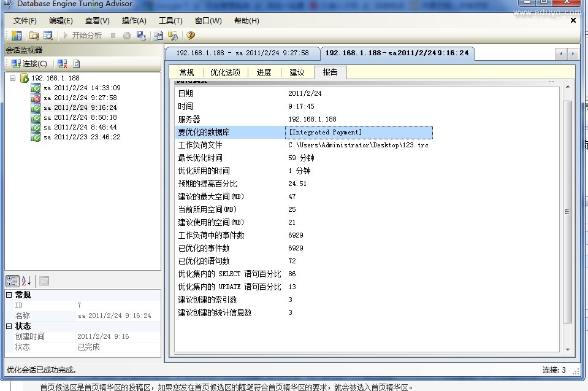Open the session tab sa 2011/2/24 9:27:58
This screenshot has height=391, width=588.
(x=242, y=53)
